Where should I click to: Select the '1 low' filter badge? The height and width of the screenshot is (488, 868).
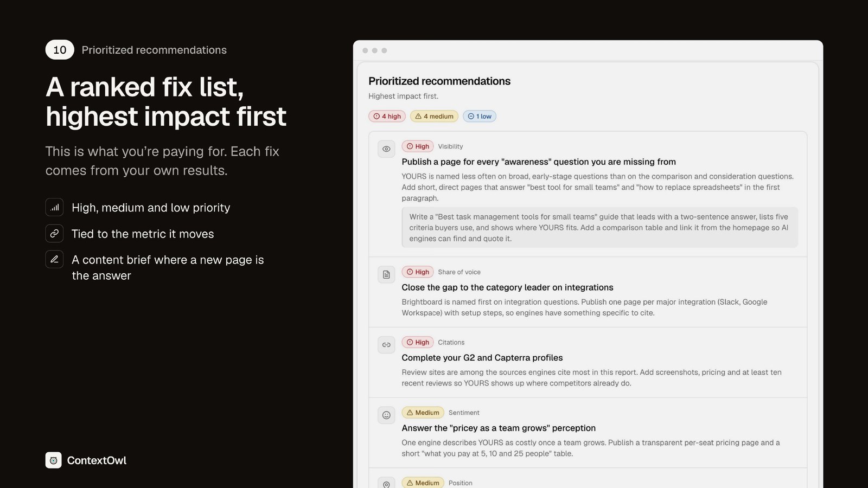[480, 117]
